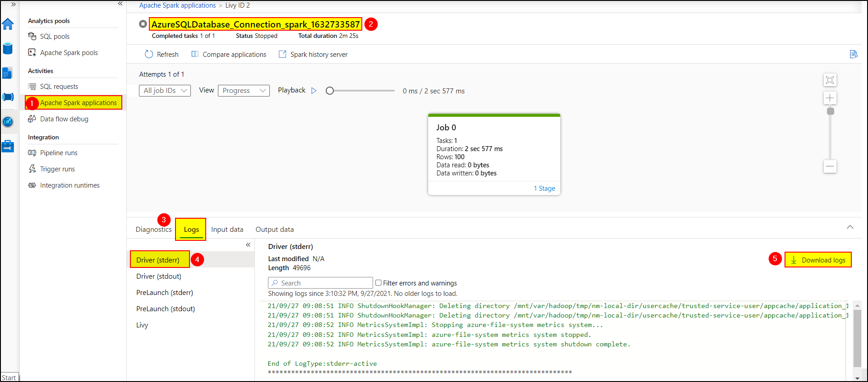Open the Manage hub toolbox icon

(x=8, y=146)
